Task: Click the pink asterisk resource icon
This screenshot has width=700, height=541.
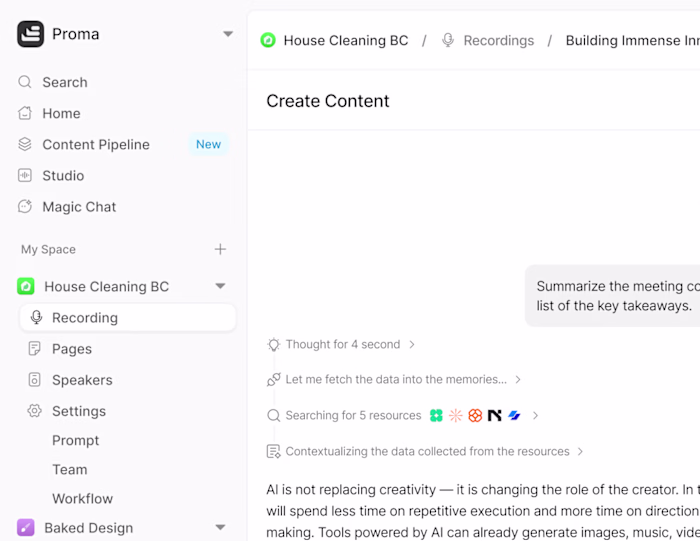Action: (456, 416)
